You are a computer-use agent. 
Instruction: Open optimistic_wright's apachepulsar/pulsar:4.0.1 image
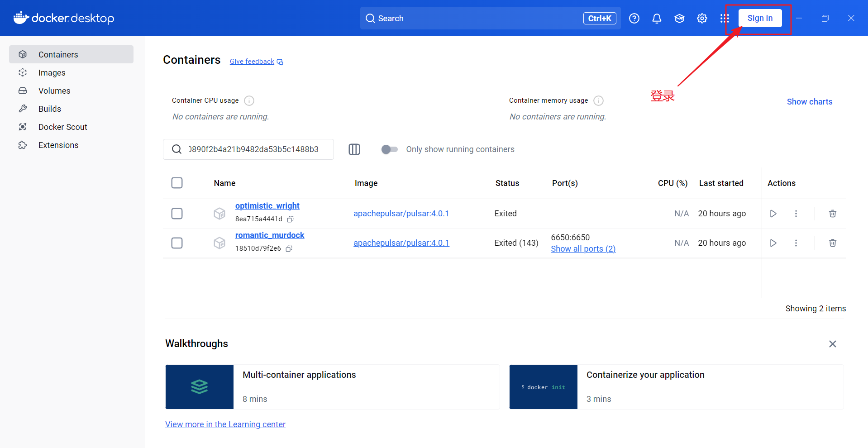(401, 214)
